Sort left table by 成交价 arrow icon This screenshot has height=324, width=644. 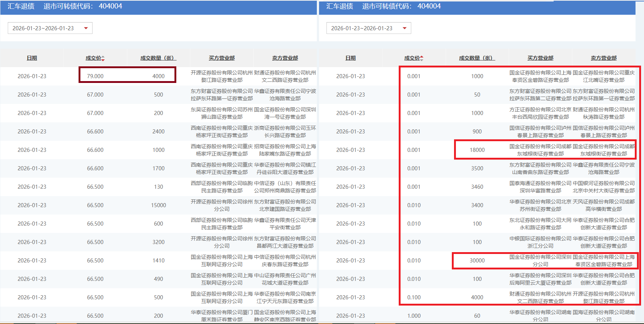[x=103, y=59]
